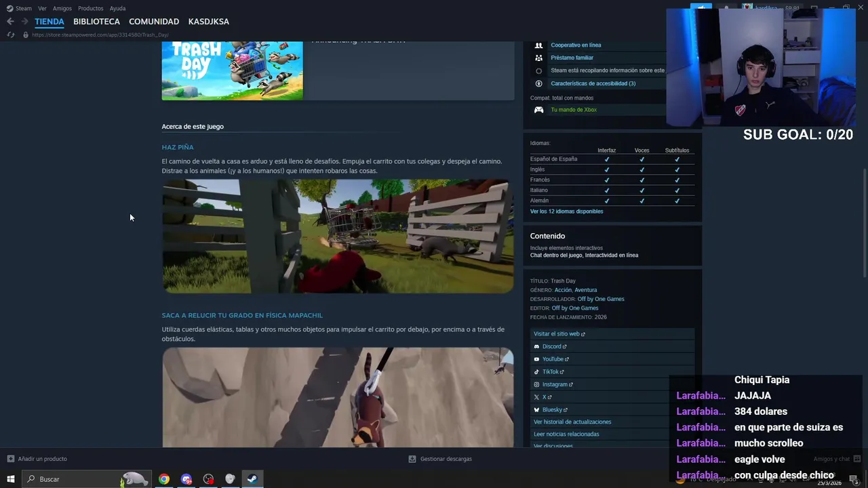Click the Alemán Subtítulos checkmark
This screenshot has width=868, height=488.
tap(677, 201)
